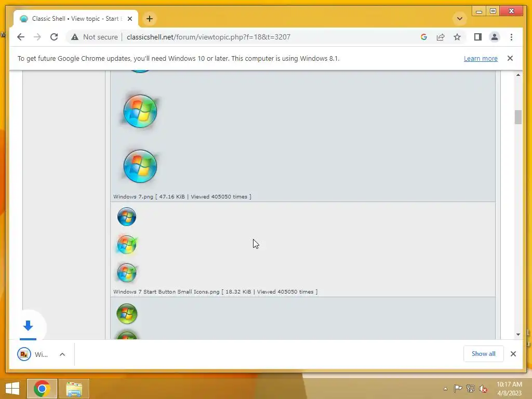Viewport: 532px width, 399px height.
Task: Open File Explorer from the taskbar
Action: pos(74,389)
